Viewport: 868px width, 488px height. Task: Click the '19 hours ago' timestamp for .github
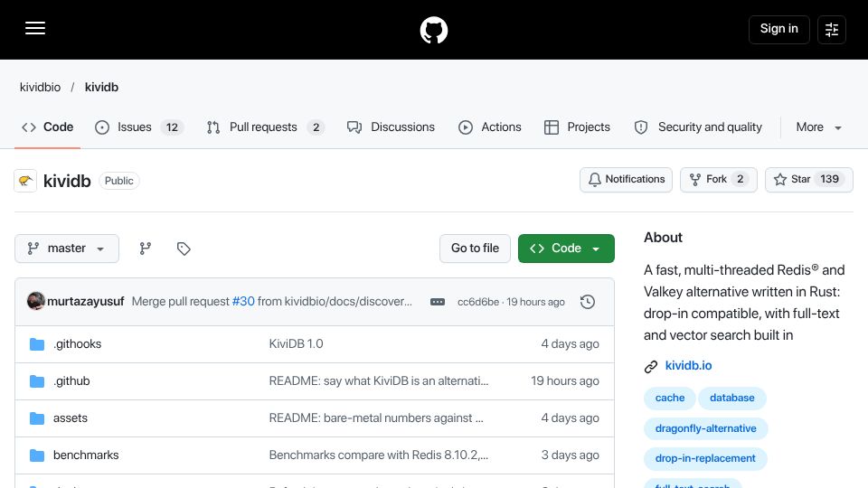(x=565, y=381)
